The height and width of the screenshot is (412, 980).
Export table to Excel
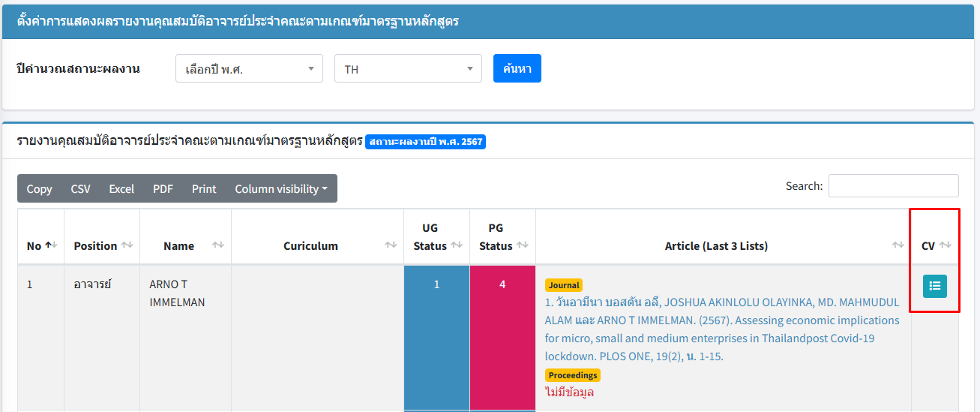(x=121, y=189)
